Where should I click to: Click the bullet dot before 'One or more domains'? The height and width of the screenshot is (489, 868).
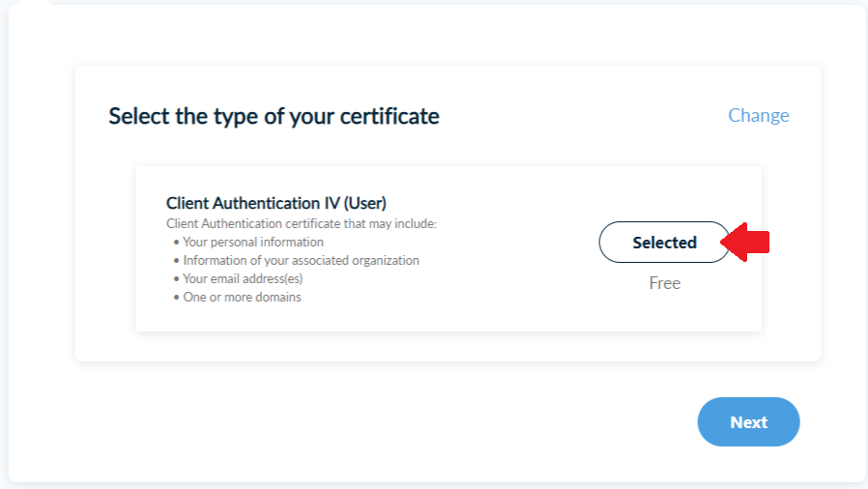pyautogui.click(x=176, y=298)
